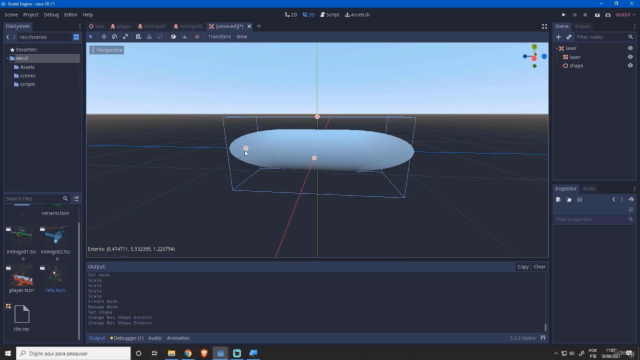
Task: Instance a child scene link icon
Action: (x=569, y=37)
